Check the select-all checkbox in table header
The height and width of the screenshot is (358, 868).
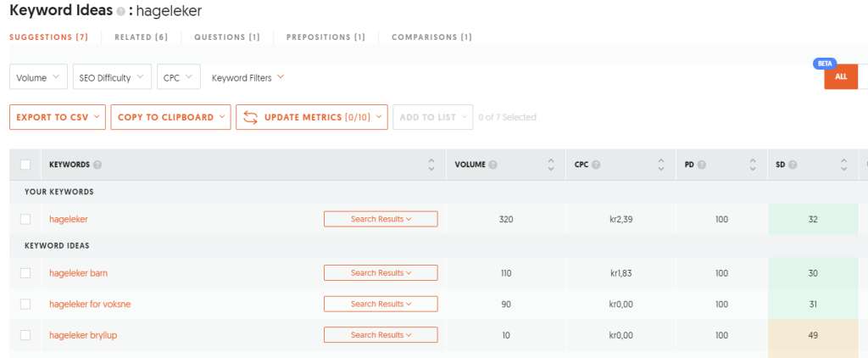(x=25, y=165)
